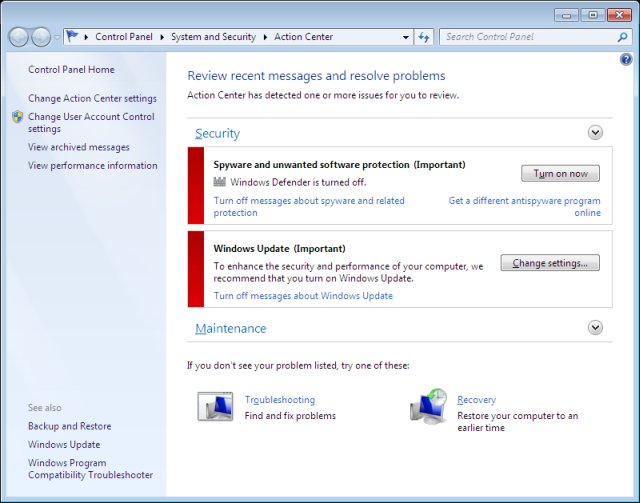Click the Maintenance section heading

pos(230,328)
